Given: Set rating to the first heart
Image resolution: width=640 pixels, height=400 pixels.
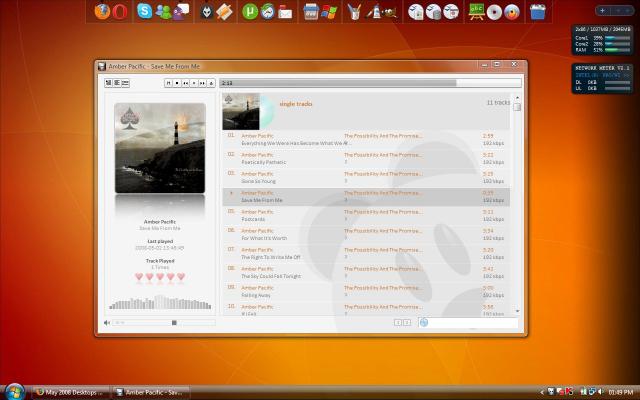Looking at the screenshot, I should tap(139, 277).
